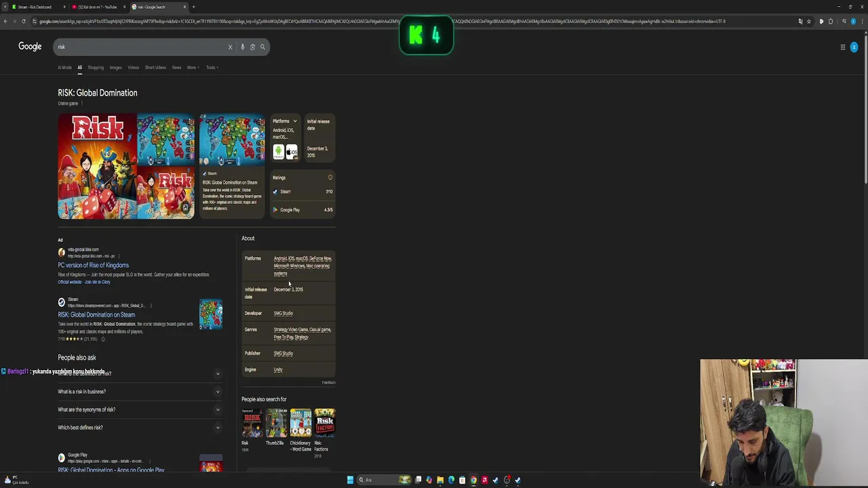This screenshot has height=488, width=868.
Task: Close the Kick Dashboard tab
Action: click(x=64, y=7)
